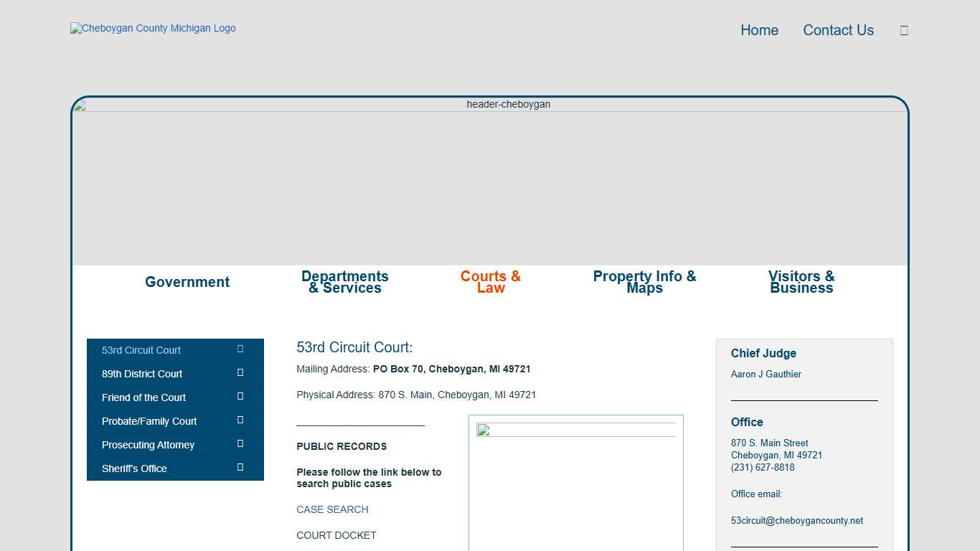Follow the CASE SEARCH link
This screenshot has width=980, height=551.
[x=332, y=509]
